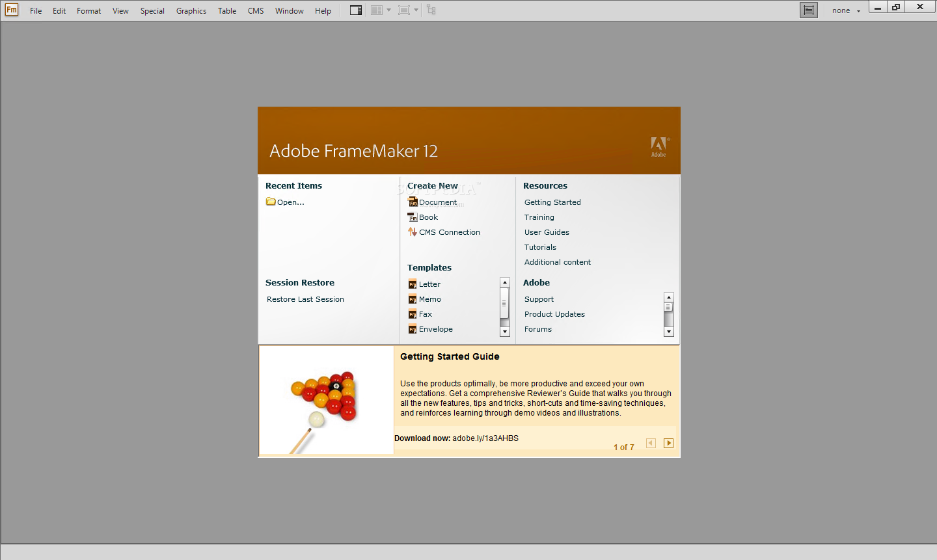Click the Letter template icon
Viewport: 937px width, 560px height.
pyautogui.click(x=413, y=284)
